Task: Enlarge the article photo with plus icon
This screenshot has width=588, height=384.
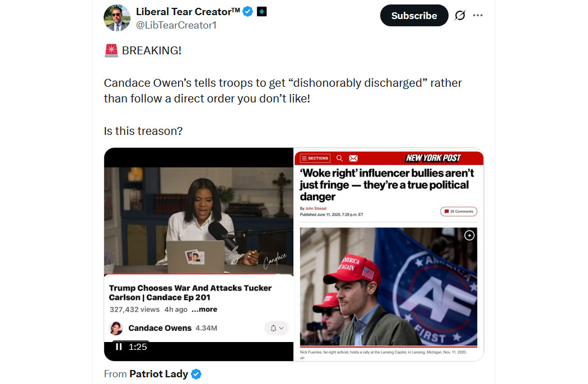Action: point(469,236)
